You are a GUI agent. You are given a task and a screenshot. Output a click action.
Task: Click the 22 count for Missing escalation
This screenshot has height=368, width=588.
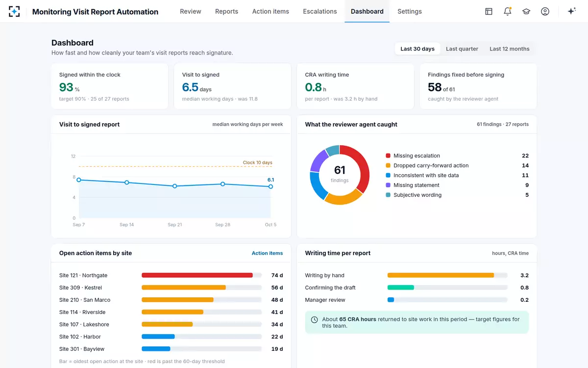coord(525,156)
